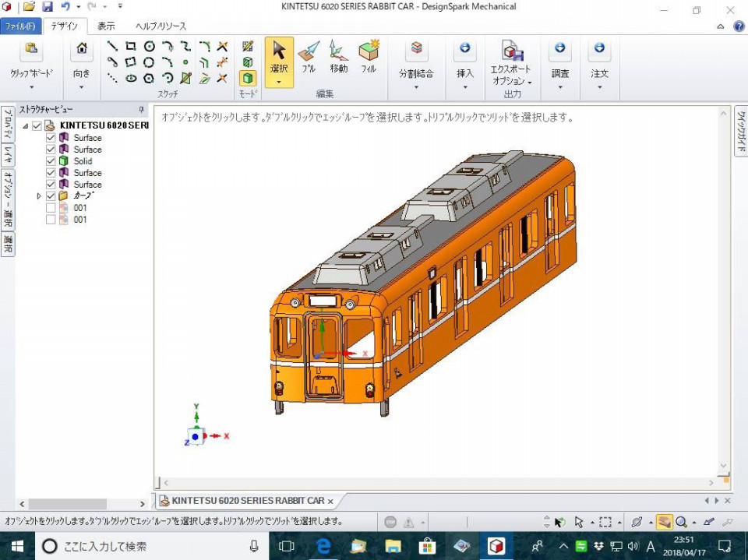The width and height of the screenshot is (748, 560).
Task: Uncheck the Solid body checkbox
Action: click(51, 160)
